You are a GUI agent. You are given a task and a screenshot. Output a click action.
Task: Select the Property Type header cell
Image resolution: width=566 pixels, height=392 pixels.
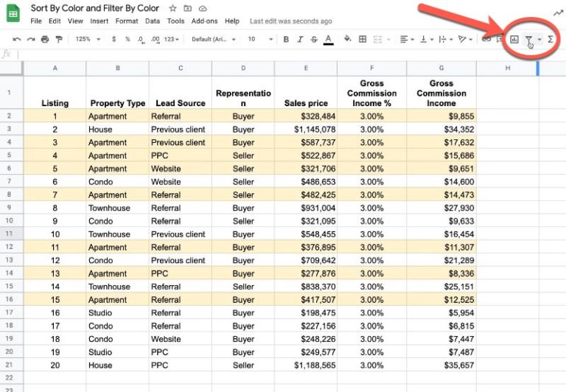[x=117, y=92]
